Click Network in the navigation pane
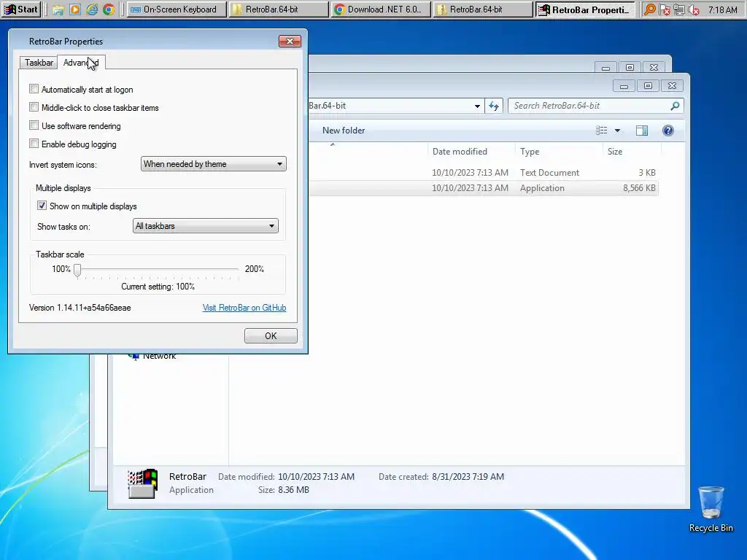 (159, 357)
